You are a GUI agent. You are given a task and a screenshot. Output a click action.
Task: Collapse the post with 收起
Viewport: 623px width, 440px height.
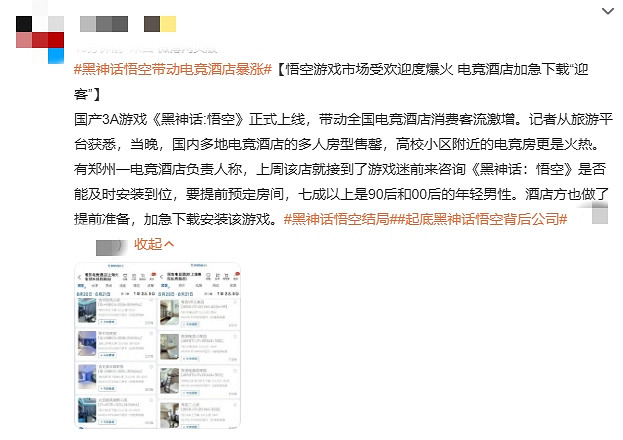point(148,244)
